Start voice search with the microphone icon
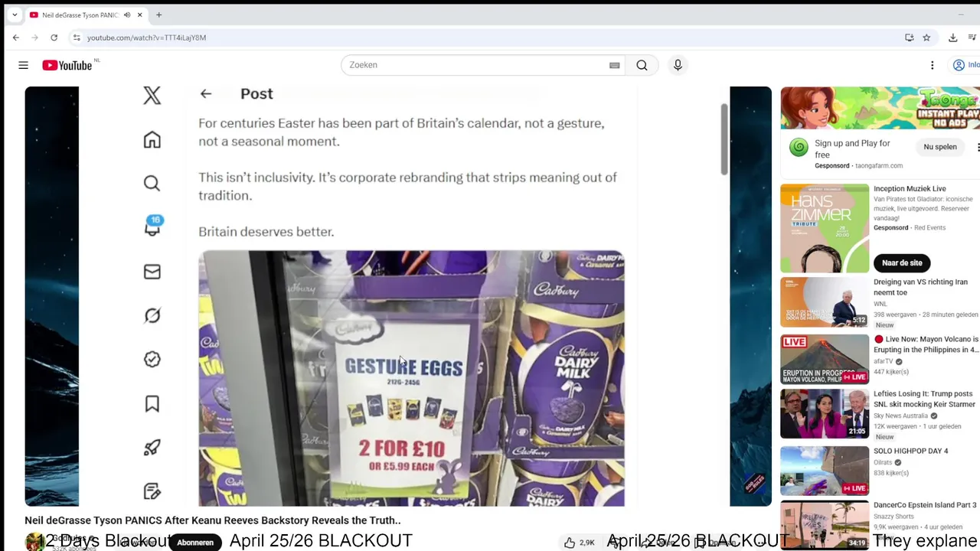This screenshot has width=980, height=551. [x=678, y=65]
